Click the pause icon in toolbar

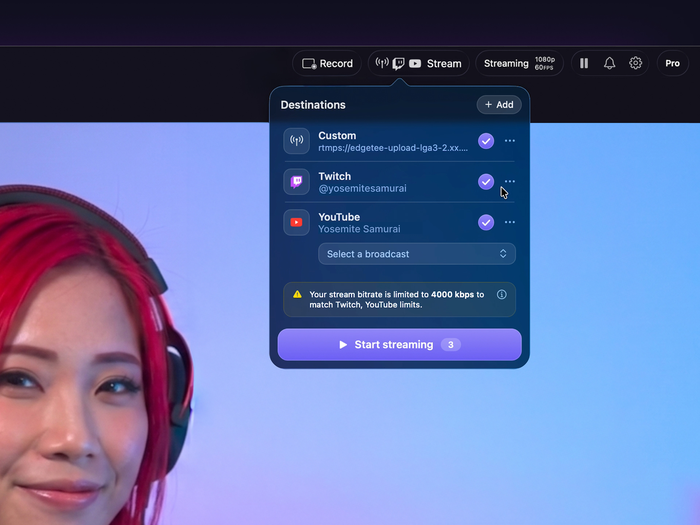click(x=584, y=63)
